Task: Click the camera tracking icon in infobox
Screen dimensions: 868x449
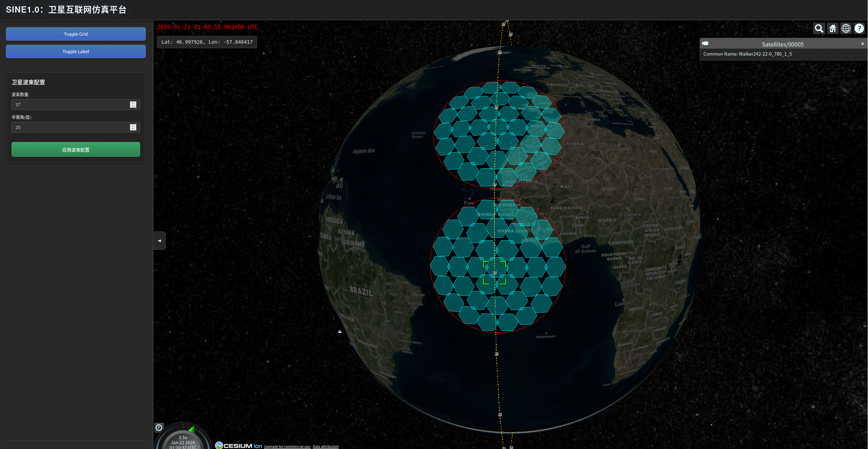Action: point(706,44)
